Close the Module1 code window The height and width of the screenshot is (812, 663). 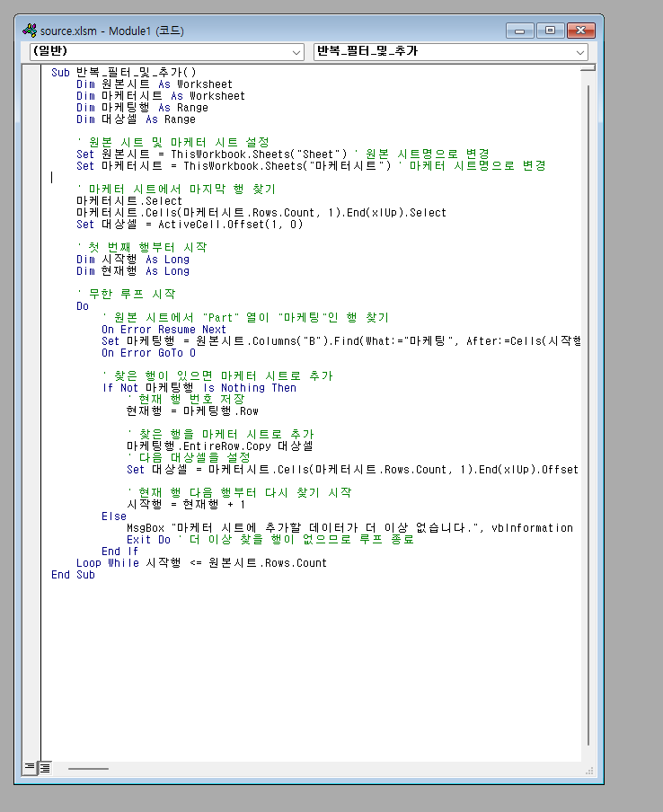581,31
